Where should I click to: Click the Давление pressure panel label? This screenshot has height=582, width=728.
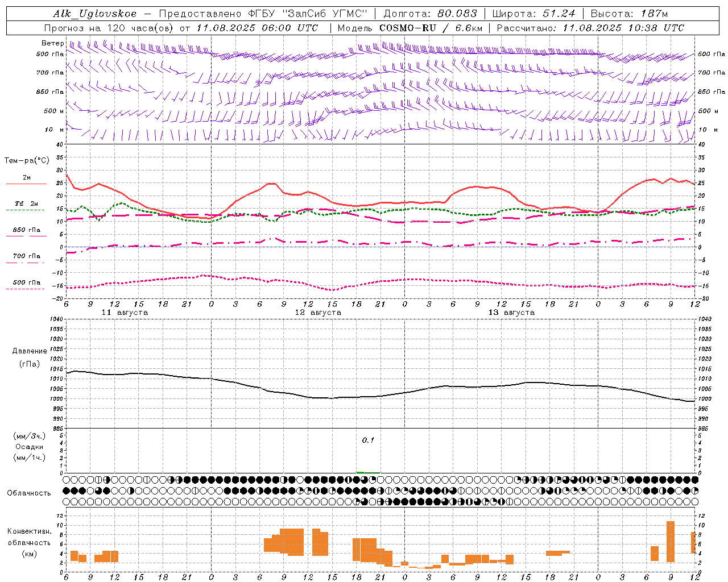point(30,351)
